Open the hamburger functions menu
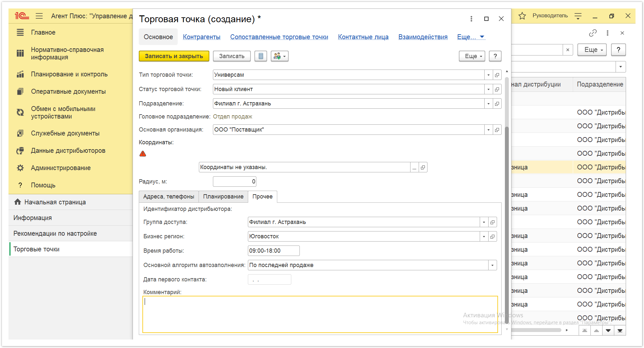This screenshot has height=348, width=644. tap(39, 16)
